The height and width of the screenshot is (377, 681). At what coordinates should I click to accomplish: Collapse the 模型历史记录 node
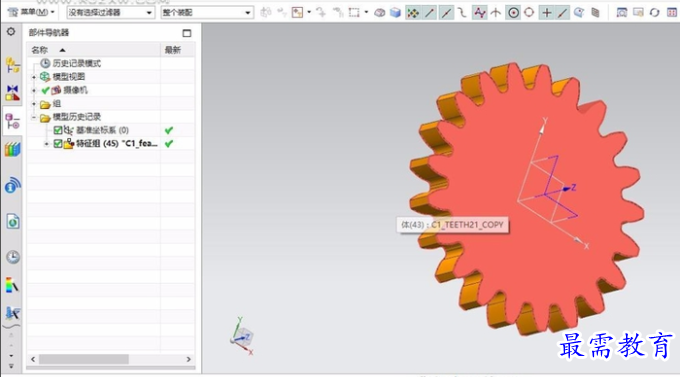[x=34, y=117]
